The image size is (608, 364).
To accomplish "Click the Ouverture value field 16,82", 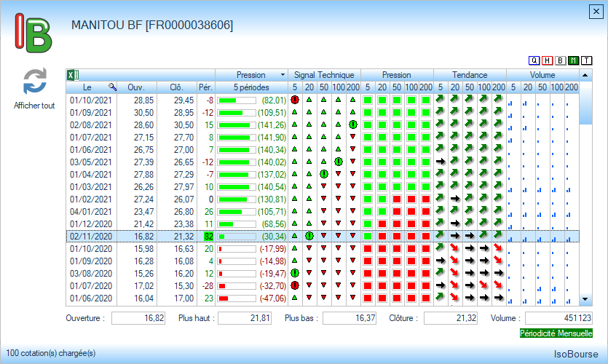I will coord(138,318).
